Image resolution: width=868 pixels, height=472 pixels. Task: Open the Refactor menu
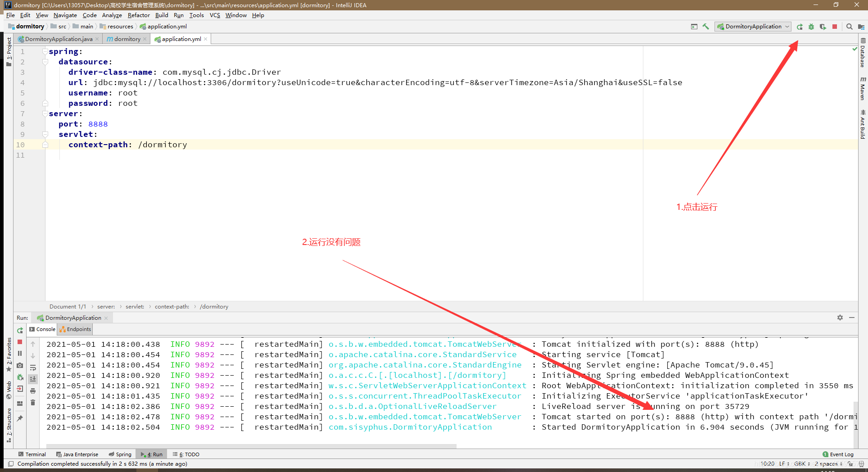[139, 15]
